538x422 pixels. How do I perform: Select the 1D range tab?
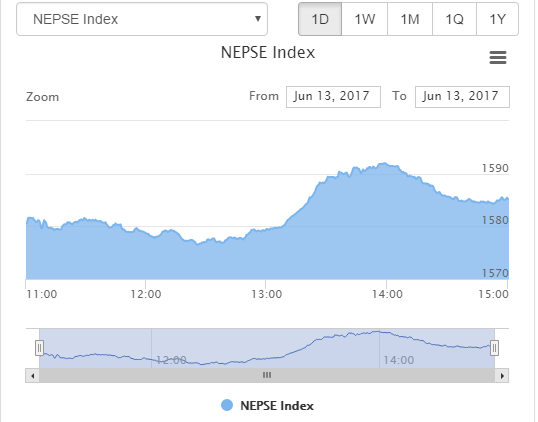click(x=320, y=19)
